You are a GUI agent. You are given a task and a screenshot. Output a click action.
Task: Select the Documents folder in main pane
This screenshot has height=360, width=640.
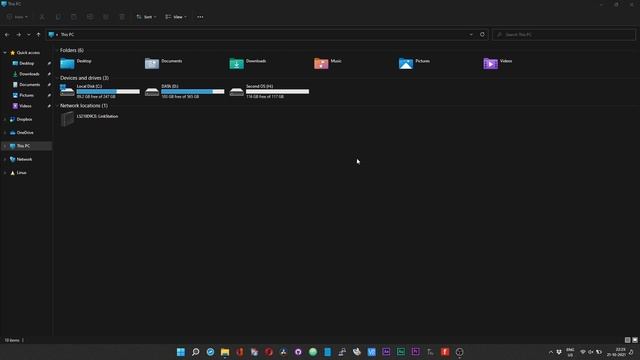tap(152, 64)
